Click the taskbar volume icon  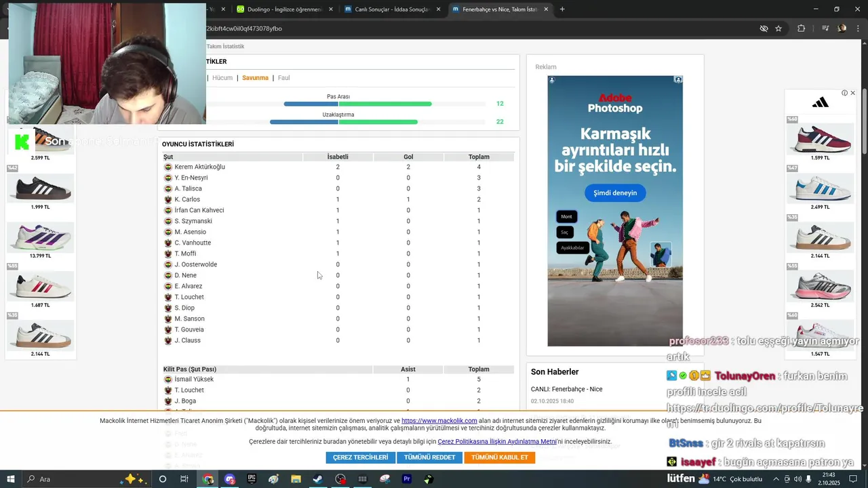point(797,479)
